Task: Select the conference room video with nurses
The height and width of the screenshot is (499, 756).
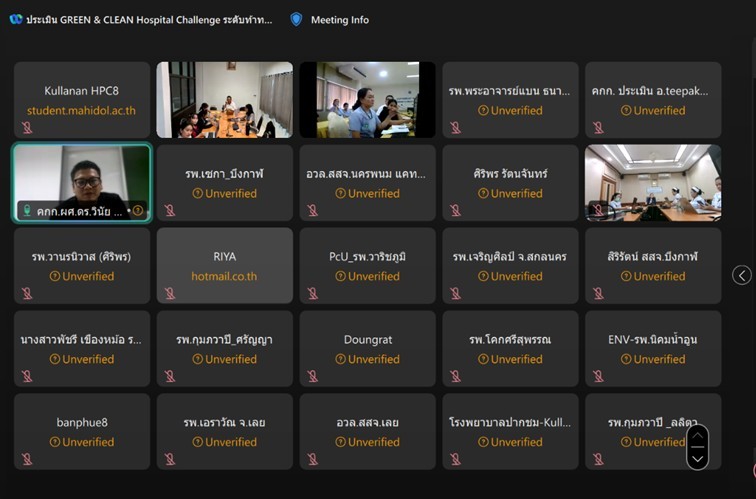Action: click(x=653, y=182)
